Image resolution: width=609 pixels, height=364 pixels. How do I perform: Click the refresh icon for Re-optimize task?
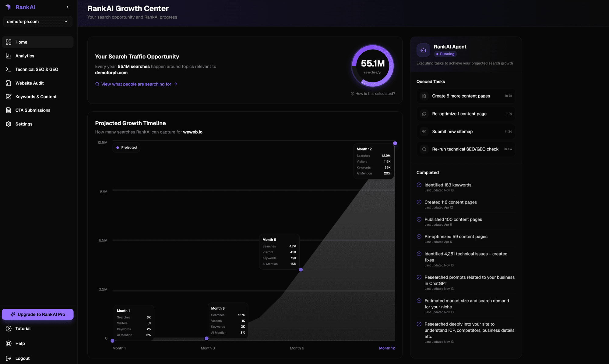pos(424,114)
